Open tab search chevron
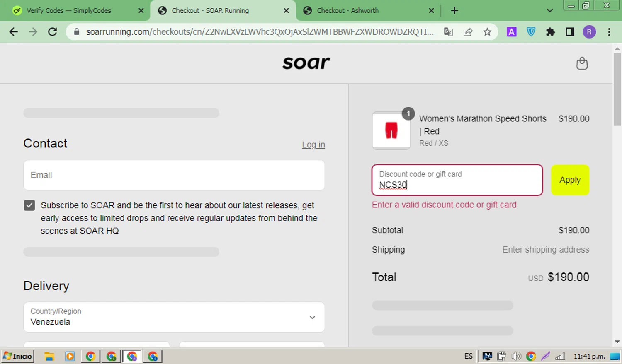The image size is (622, 364). [x=550, y=11]
